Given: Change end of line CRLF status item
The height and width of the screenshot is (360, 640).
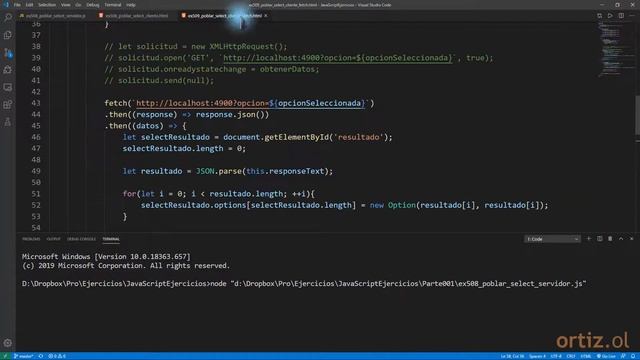Looking at the screenshot, I should coord(571,356).
